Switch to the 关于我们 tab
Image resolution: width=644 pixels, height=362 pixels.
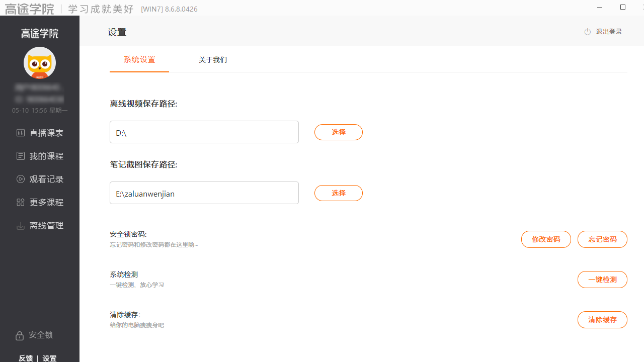coord(213,59)
